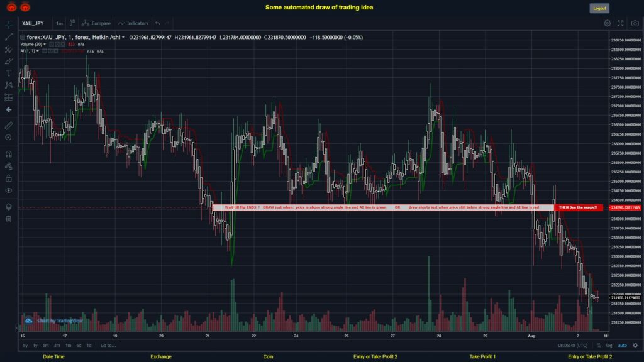Image resolution: width=644 pixels, height=362 pixels.
Task: Click the Take Profit 1 column header
Action: coord(482,357)
